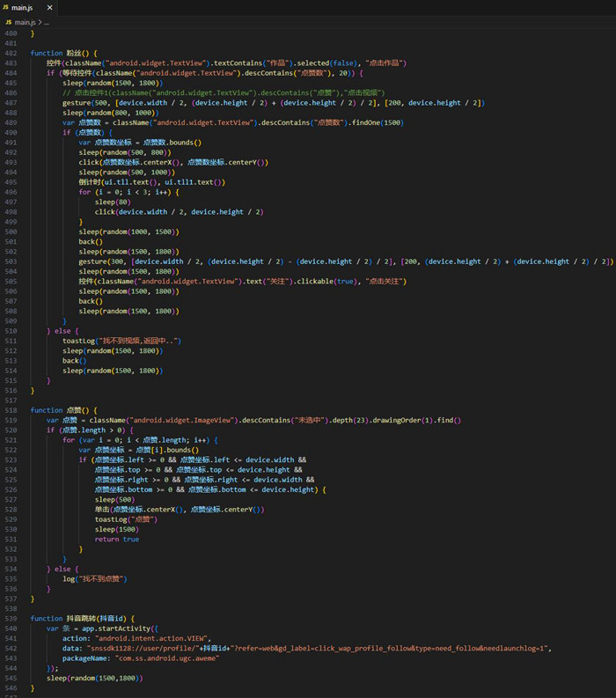Click the "android.intent.action.VIEW" string
This screenshot has width=616, height=698.
[151, 639]
